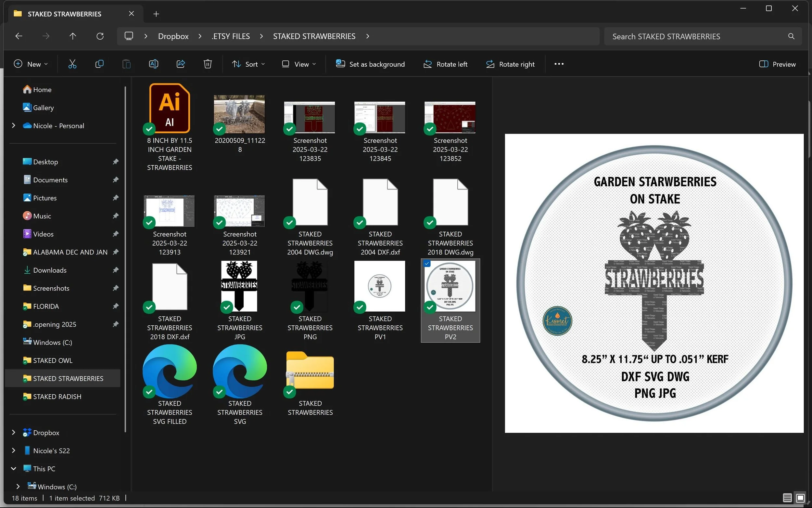Open the See more ellipsis menu
This screenshot has width=812, height=508.
tap(559, 64)
